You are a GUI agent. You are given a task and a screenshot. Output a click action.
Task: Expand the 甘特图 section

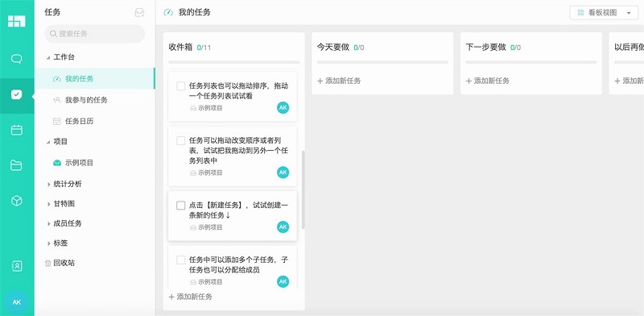tap(49, 204)
